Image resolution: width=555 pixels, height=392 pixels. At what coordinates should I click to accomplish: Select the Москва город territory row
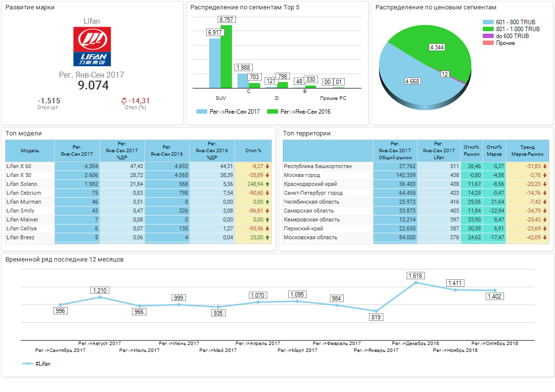tap(302, 175)
